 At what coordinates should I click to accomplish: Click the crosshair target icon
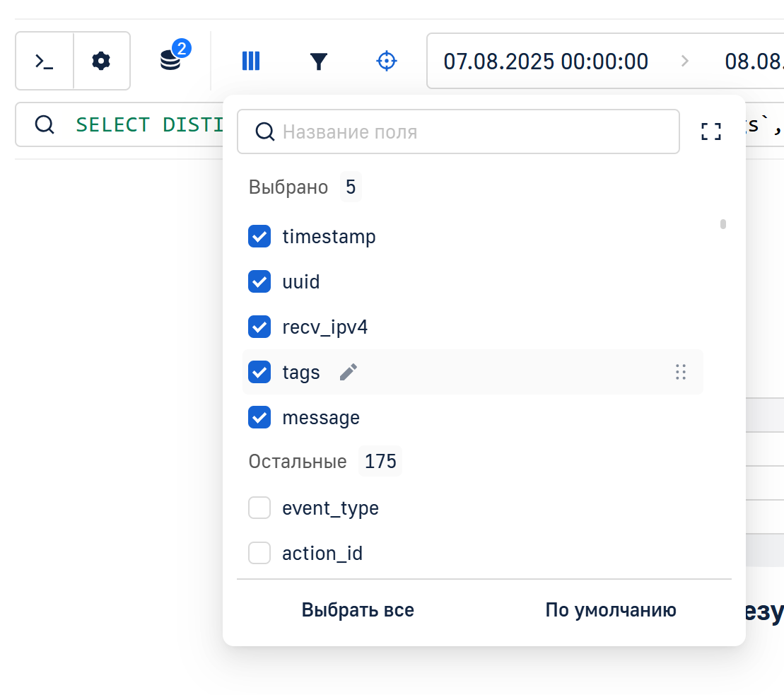click(x=386, y=62)
